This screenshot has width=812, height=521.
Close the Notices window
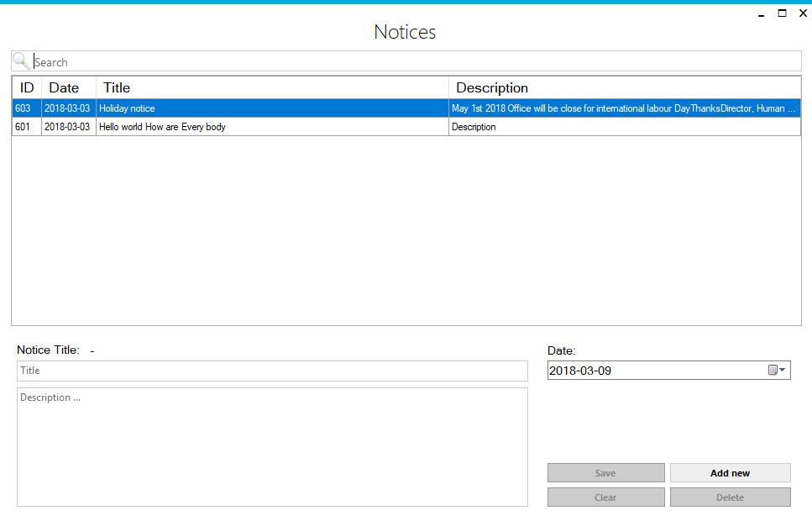tap(804, 13)
